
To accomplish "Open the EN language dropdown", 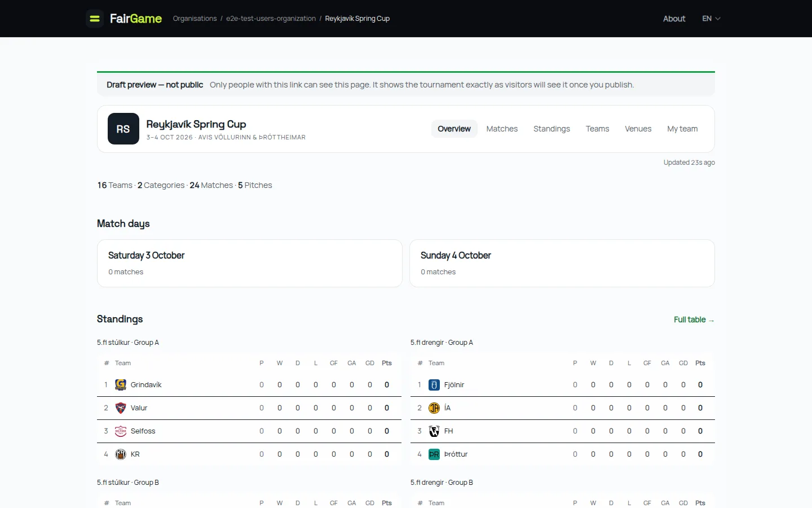I will (711, 19).
